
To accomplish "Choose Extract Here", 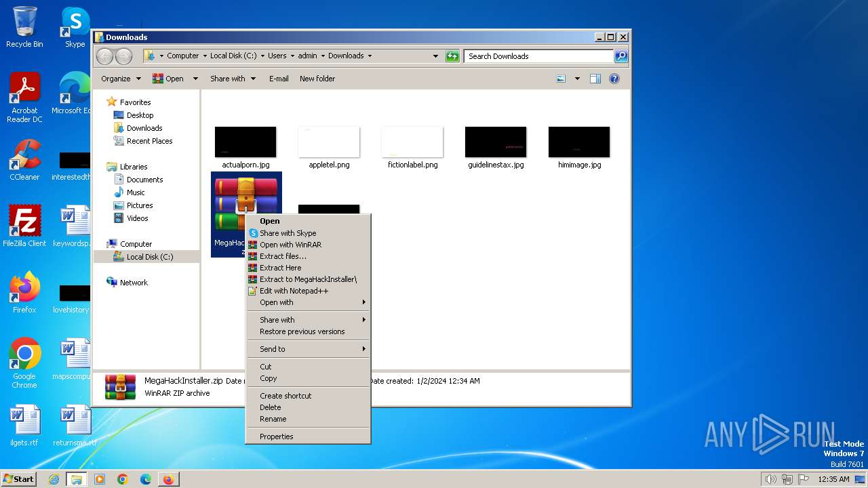I will 308,268.
